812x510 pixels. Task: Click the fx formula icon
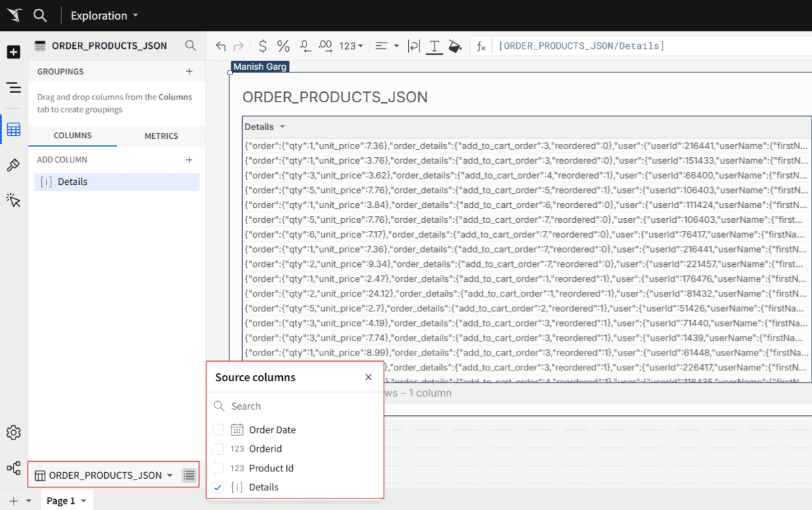point(480,46)
